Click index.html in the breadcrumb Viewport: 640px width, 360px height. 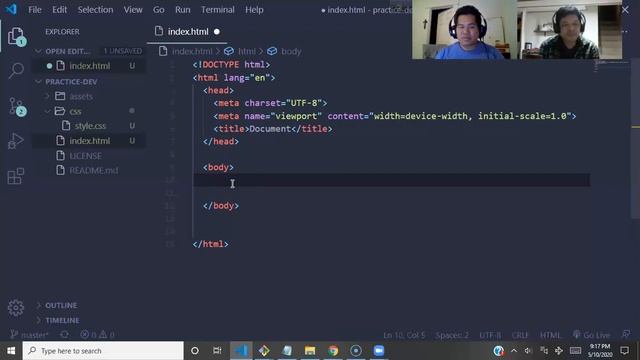coord(192,51)
